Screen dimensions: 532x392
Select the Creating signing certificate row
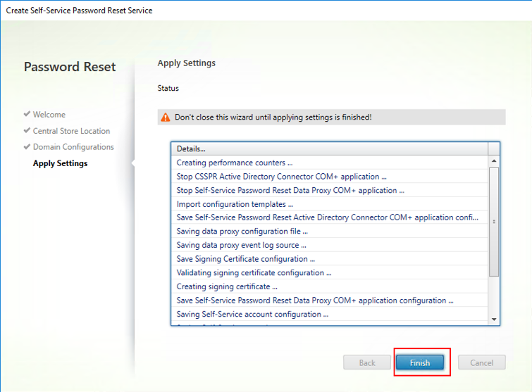coord(226,286)
